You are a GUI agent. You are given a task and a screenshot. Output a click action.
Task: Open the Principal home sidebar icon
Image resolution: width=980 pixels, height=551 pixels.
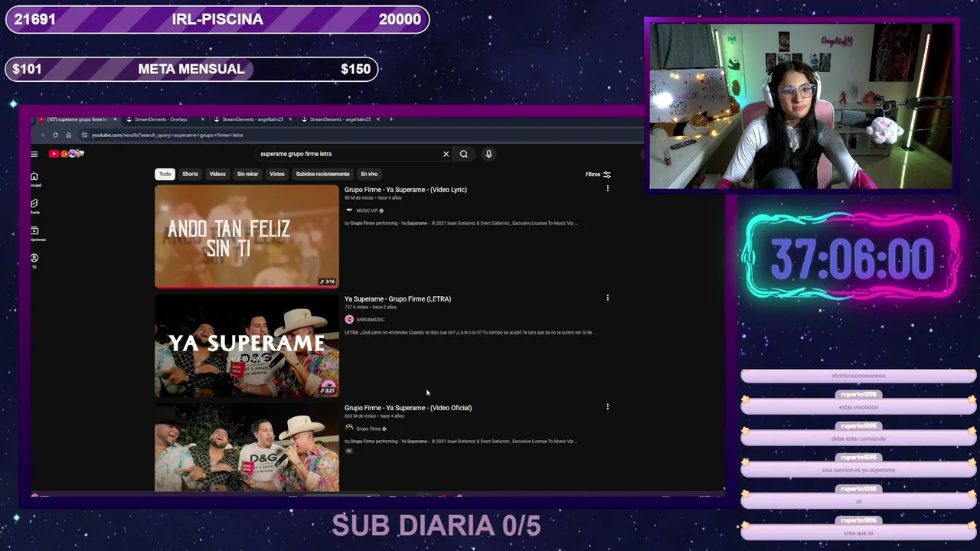tap(34, 180)
